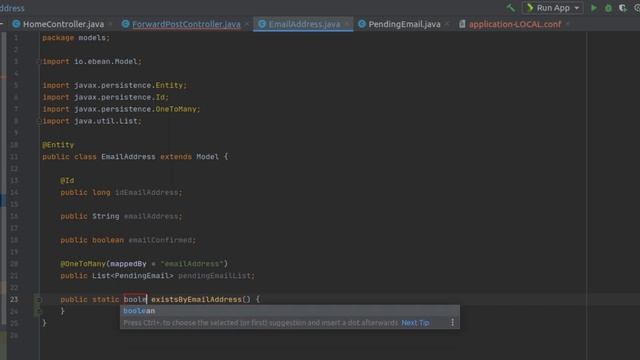Click the Build project hammer icon
640x360 pixels.
511,8
